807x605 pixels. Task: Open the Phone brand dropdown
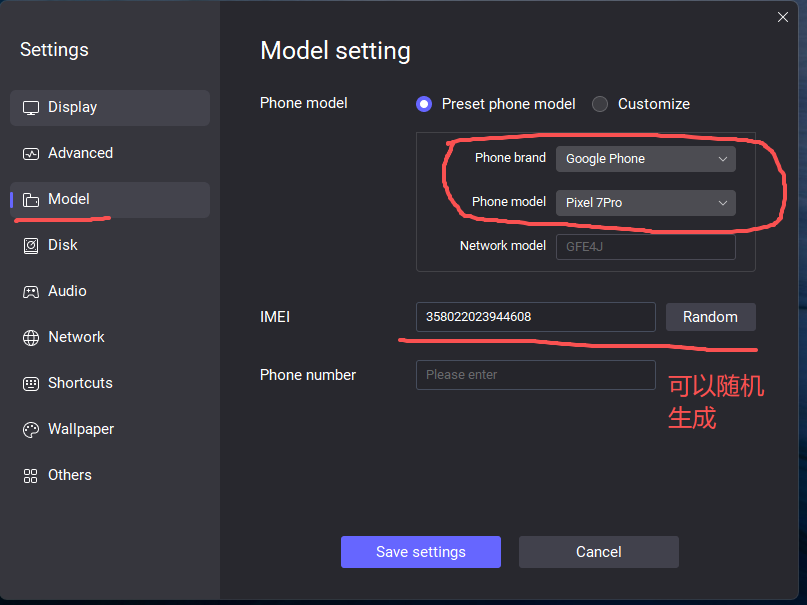[x=645, y=159]
